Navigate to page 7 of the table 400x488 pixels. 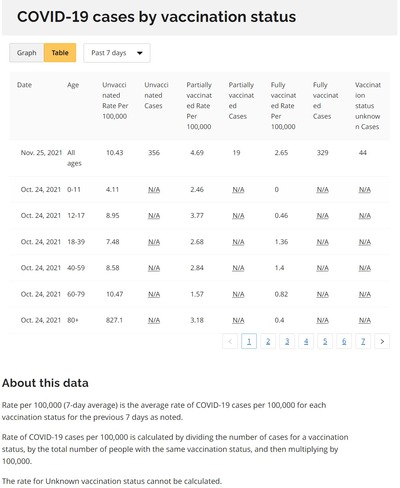click(363, 341)
